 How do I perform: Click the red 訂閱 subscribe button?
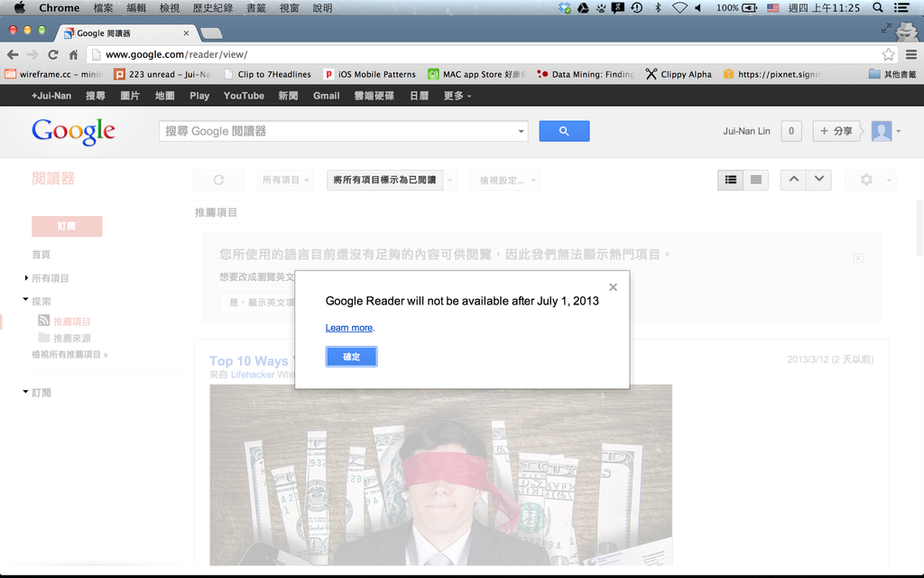[x=67, y=226]
